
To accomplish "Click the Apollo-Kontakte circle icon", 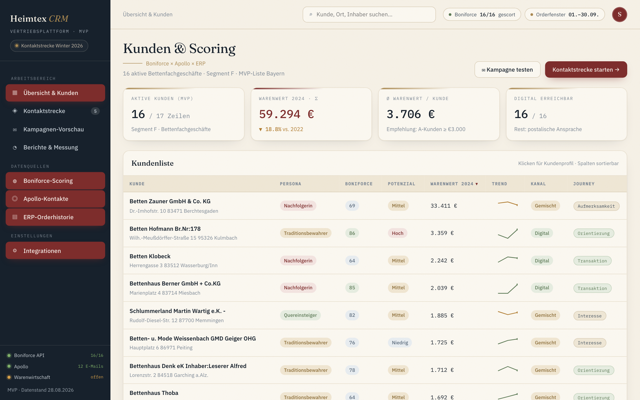I will point(15,199).
